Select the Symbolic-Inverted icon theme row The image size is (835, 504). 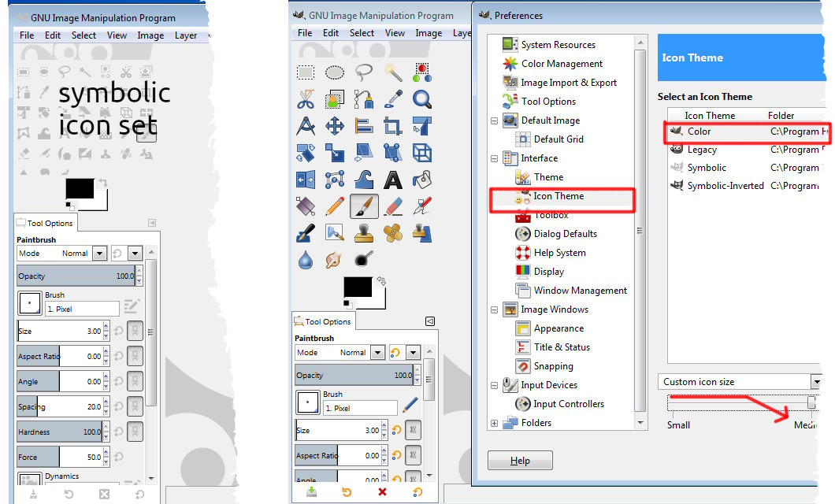tap(745, 186)
